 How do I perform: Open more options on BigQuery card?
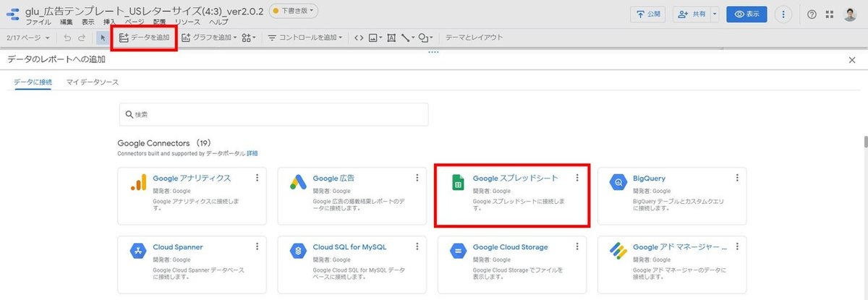(737, 178)
